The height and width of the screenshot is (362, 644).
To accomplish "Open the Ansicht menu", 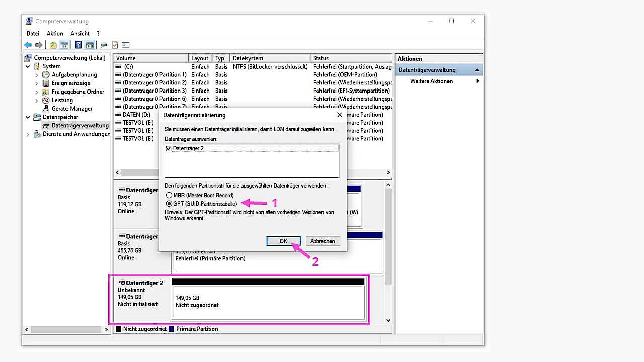I will [x=80, y=33].
